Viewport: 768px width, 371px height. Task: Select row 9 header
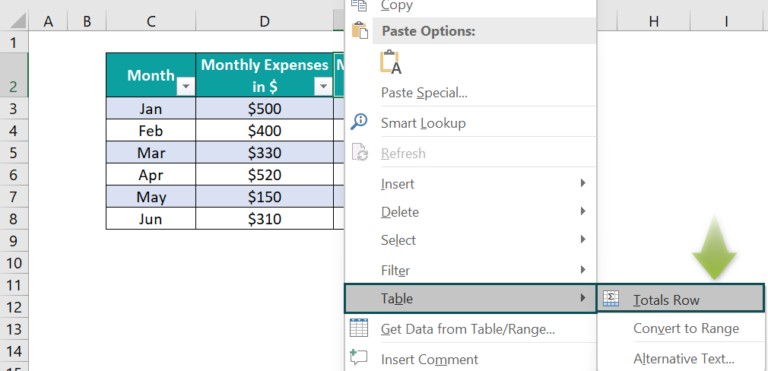pos(14,240)
